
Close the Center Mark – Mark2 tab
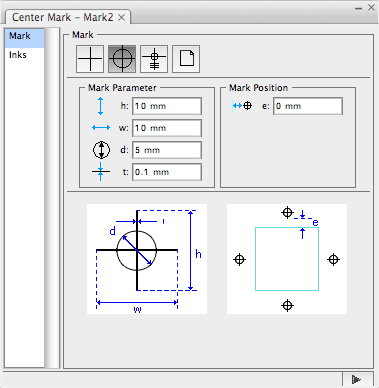coord(122,17)
